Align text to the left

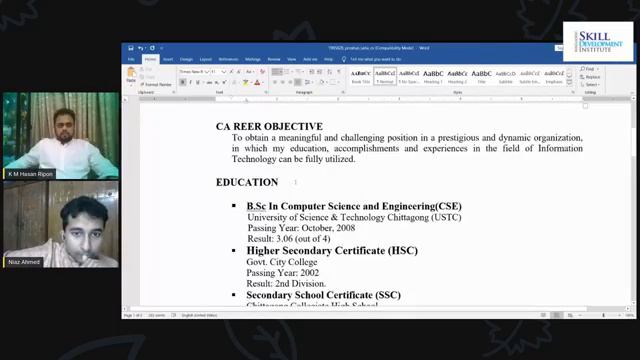(275, 82)
